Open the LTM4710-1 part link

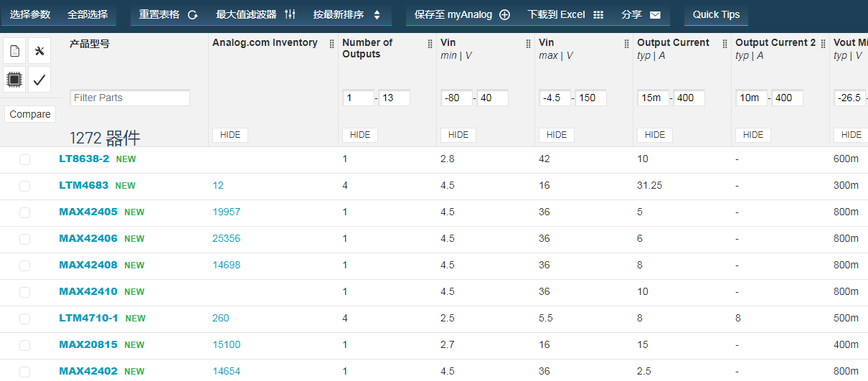tap(89, 318)
